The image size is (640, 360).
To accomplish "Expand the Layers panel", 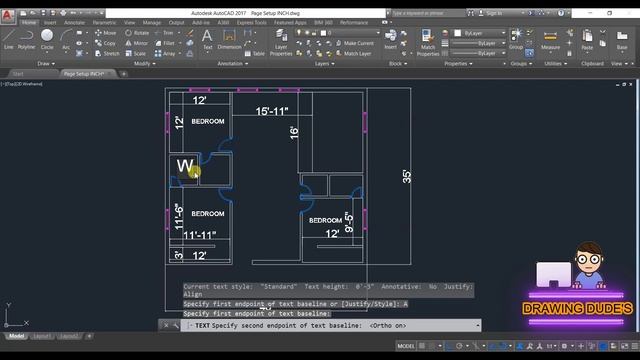I will click(x=324, y=64).
